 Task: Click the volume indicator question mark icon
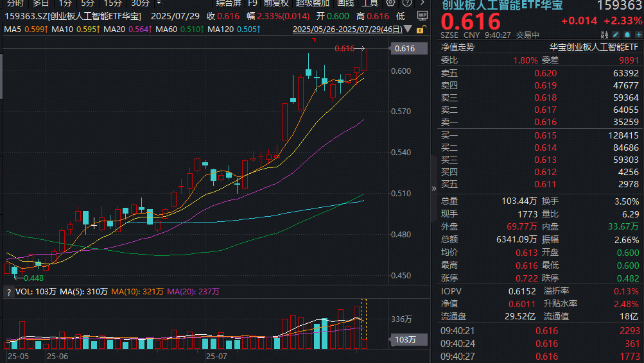tap(9, 292)
